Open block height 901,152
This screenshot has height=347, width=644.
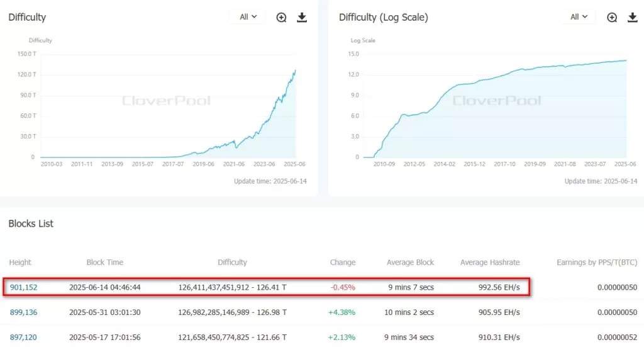[x=23, y=287]
